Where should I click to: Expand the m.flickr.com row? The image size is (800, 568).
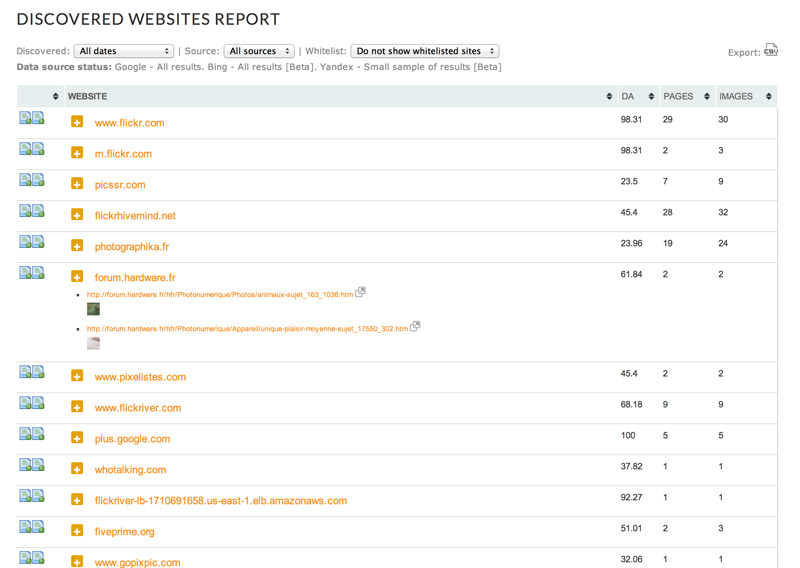coord(77,153)
